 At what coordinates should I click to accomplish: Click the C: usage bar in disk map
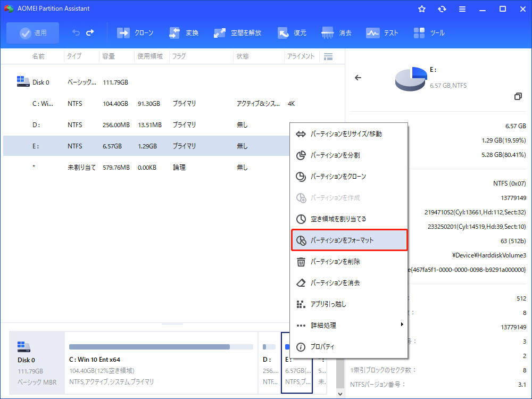161,347
